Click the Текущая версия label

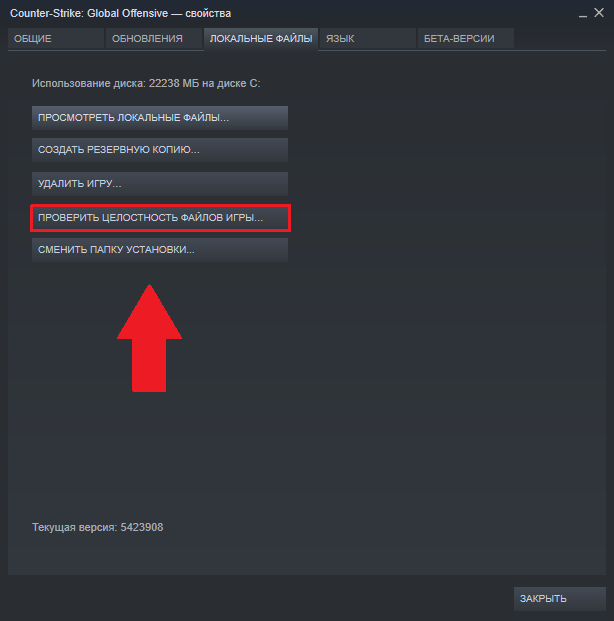(x=75, y=528)
